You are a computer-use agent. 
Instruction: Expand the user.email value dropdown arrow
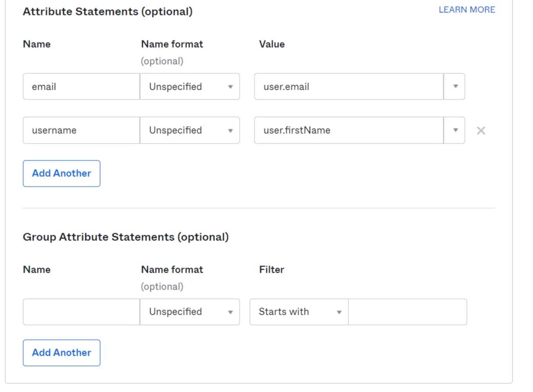[x=455, y=87]
